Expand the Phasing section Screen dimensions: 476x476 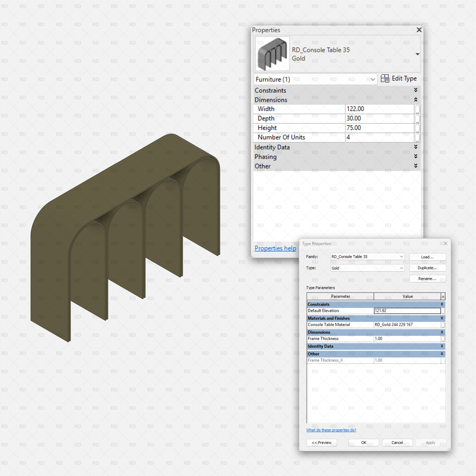(416, 156)
